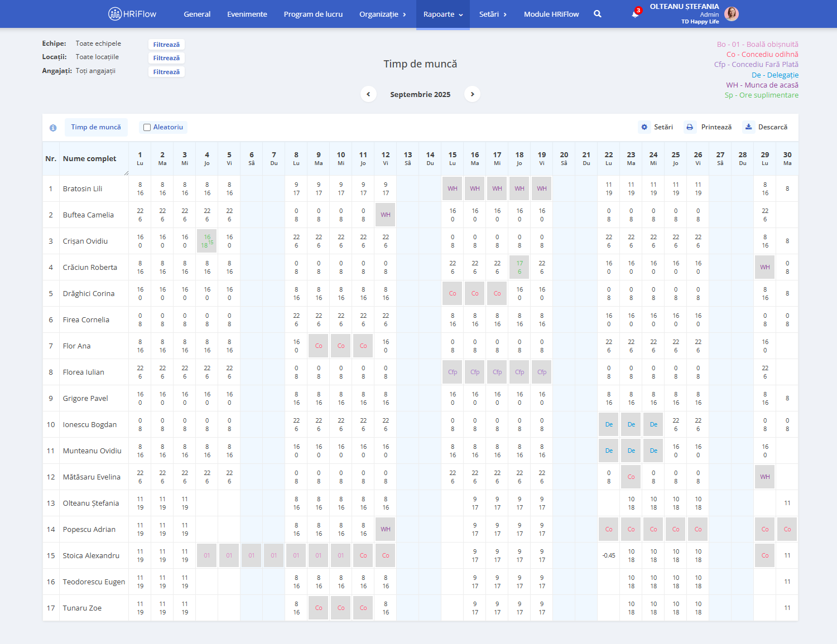Screen dimensions: 837x644
Task: Expand the Rapoarte dropdown
Action: [x=444, y=14]
